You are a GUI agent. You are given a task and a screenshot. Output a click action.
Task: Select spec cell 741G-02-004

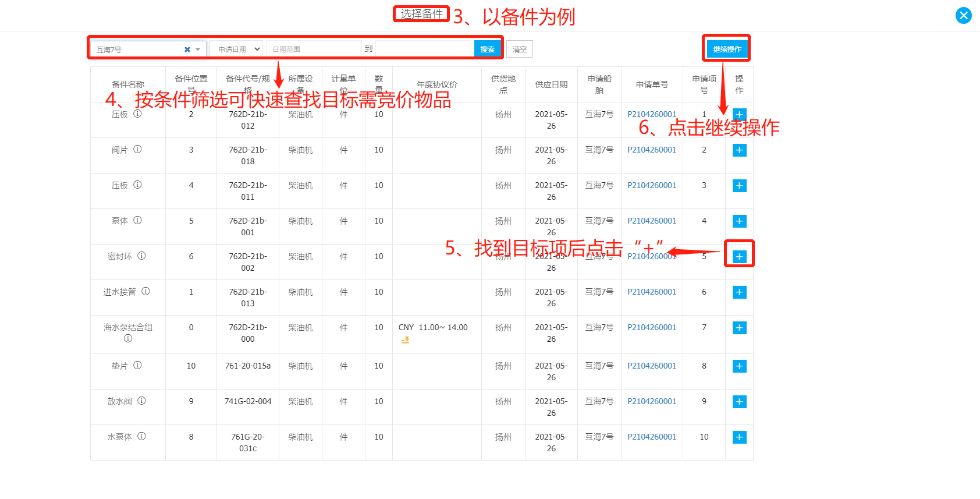[x=248, y=407]
